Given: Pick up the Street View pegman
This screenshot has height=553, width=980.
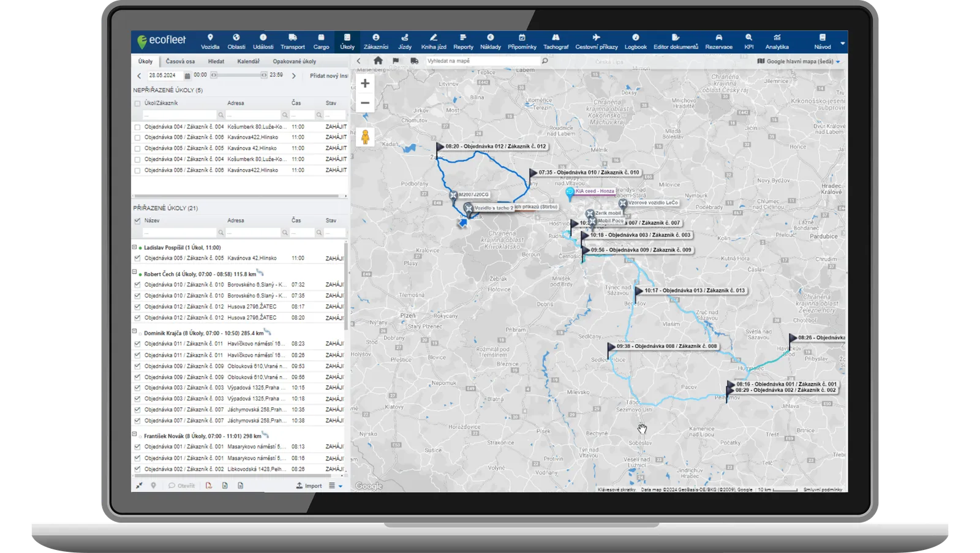Looking at the screenshot, I should click(365, 137).
